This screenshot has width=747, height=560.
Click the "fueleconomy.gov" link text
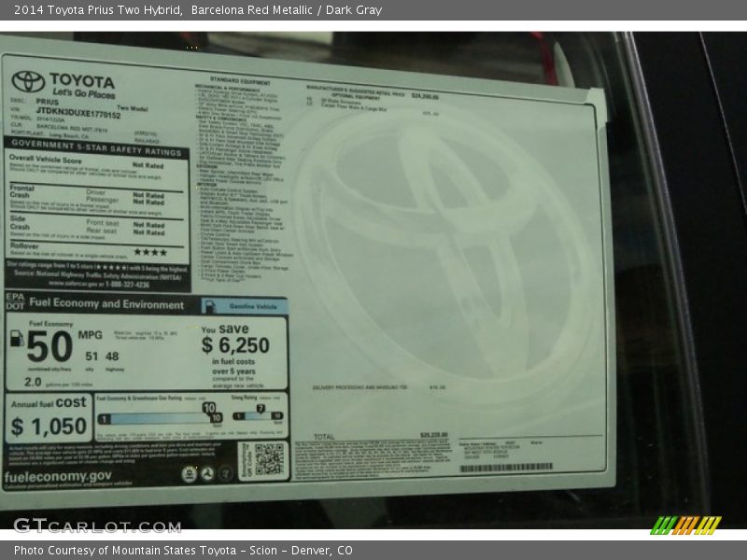point(58,476)
